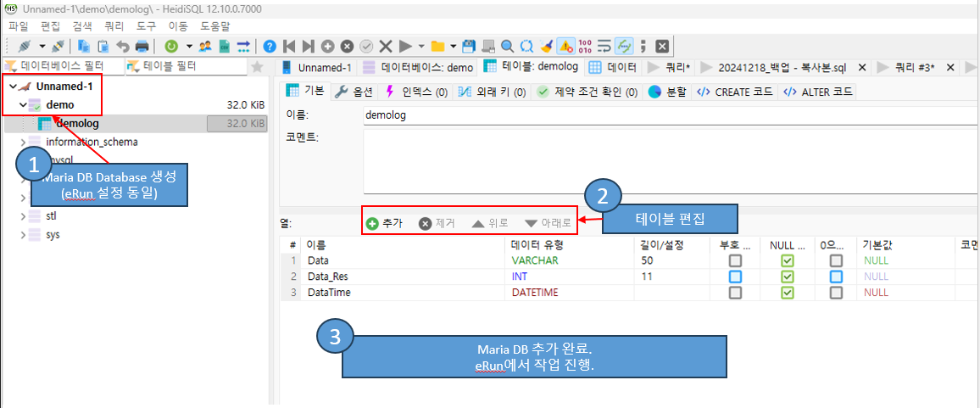Switch to the 데이터베이스: demo tab
The image size is (980, 408).
(x=419, y=67)
